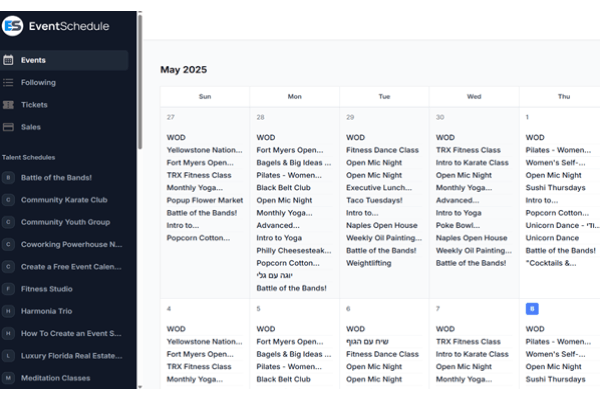Open Luxury Florida Real Estate schedule
This screenshot has height=400, width=600.
(x=71, y=356)
